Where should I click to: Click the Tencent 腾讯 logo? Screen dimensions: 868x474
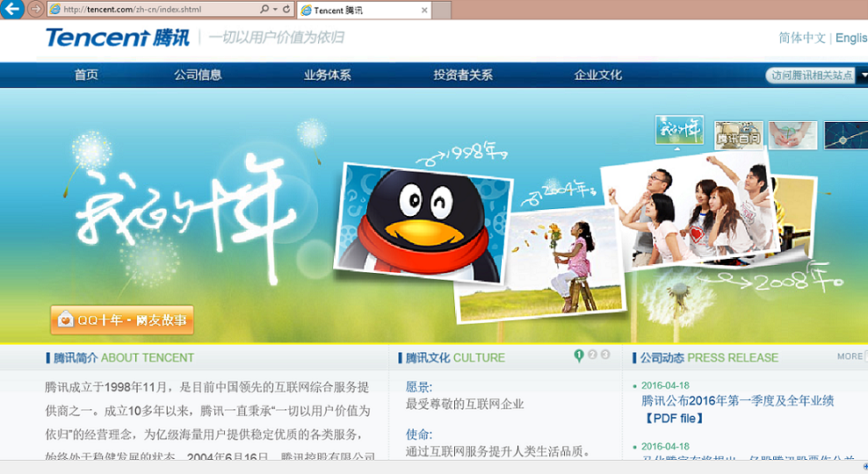pos(118,38)
